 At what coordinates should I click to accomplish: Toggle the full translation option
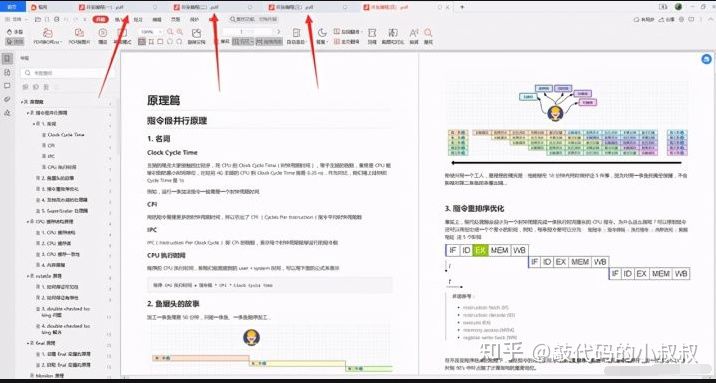tap(347, 42)
